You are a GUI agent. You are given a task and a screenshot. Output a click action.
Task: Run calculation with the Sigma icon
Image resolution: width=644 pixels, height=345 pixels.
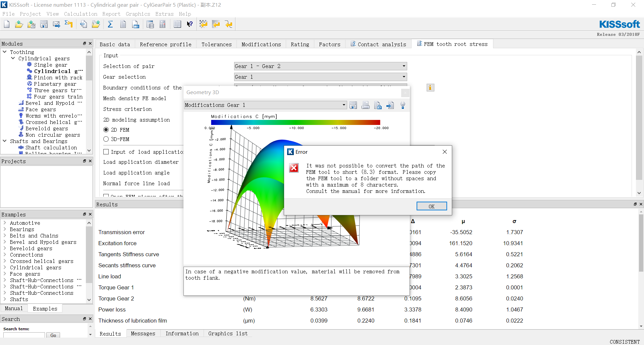point(110,24)
